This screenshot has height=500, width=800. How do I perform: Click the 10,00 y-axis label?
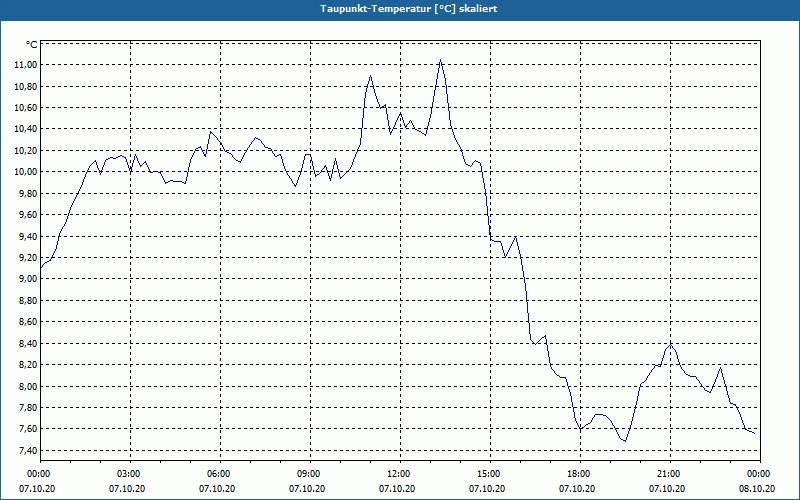click(26, 172)
